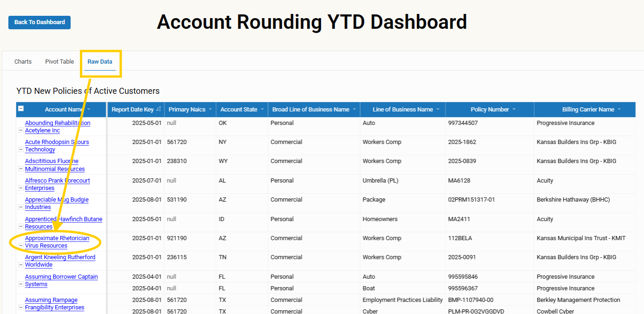This screenshot has height=314, width=644.
Task: Click the Policy Number header label
Action: click(x=490, y=110)
